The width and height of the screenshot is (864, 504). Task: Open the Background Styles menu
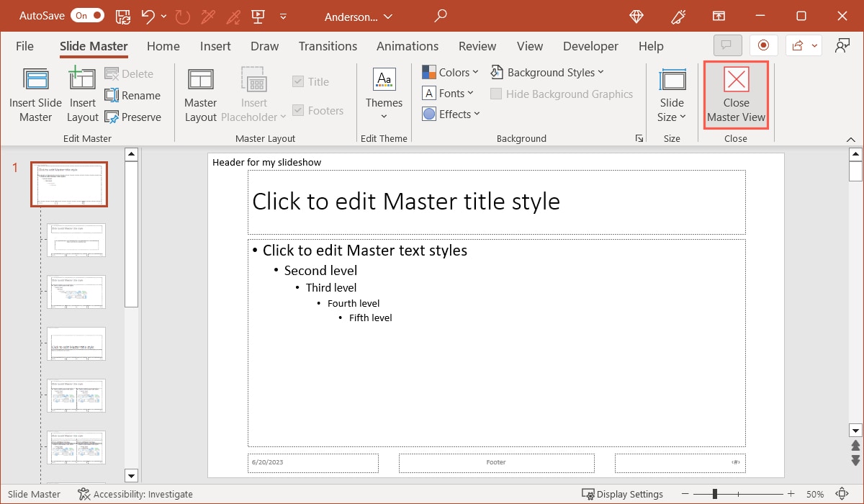[x=547, y=72]
